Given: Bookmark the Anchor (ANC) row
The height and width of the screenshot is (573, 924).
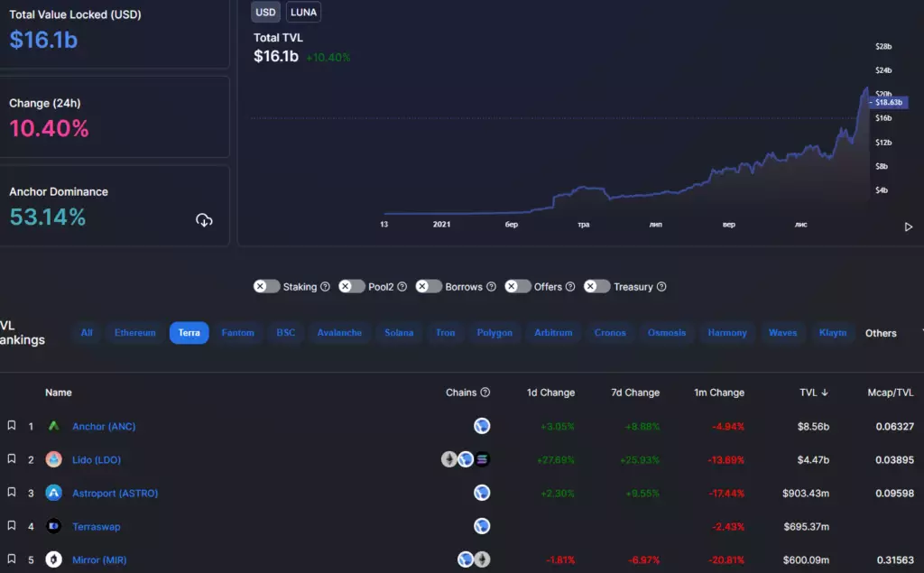Looking at the screenshot, I should point(12,425).
